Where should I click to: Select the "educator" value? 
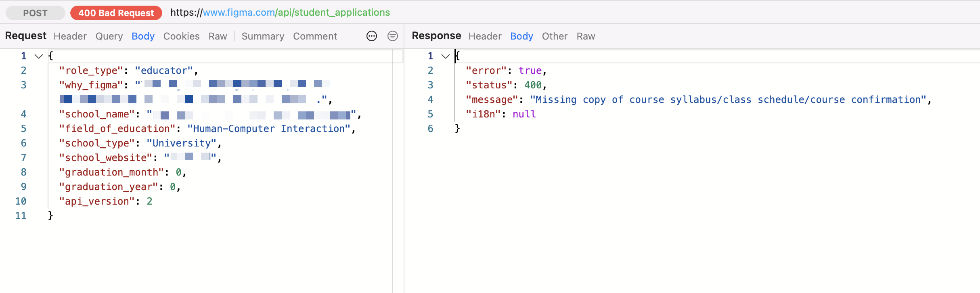point(164,71)
